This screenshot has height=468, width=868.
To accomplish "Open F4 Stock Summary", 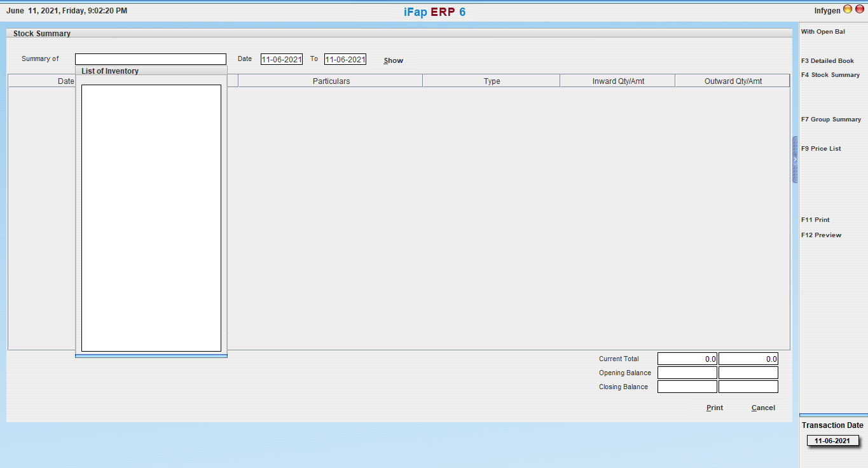I will pyautogui.click(x=830, y=75).
